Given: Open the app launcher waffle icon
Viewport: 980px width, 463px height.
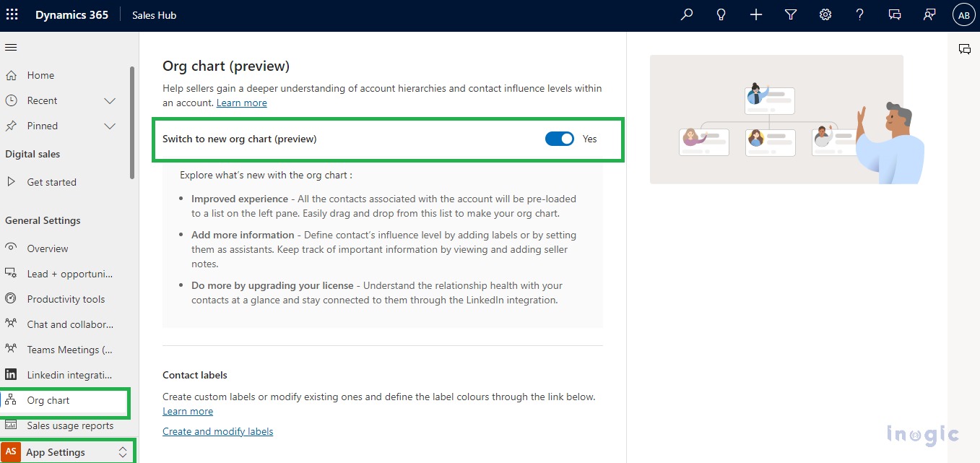Looking at the screenshot, I should [12, 14].
